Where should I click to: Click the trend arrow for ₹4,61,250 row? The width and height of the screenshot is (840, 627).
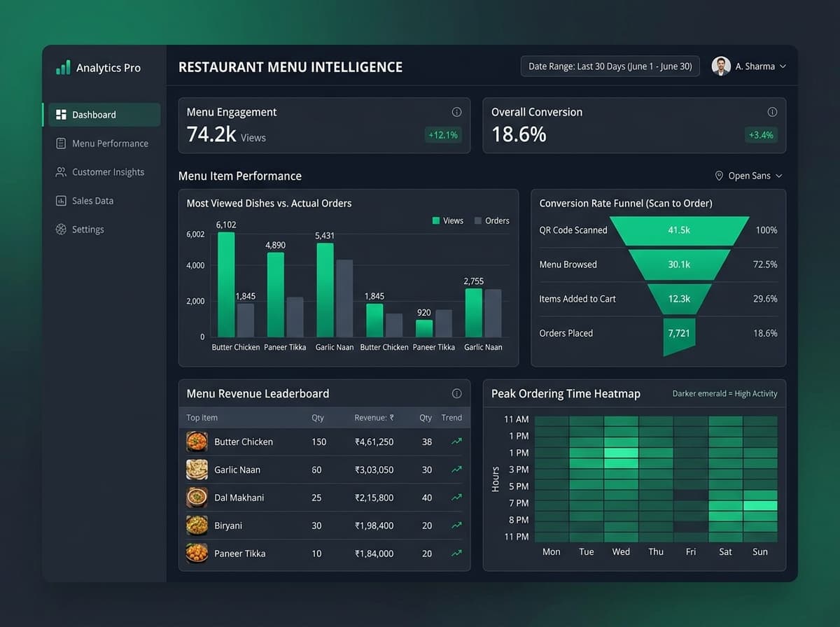click(456, 442)
